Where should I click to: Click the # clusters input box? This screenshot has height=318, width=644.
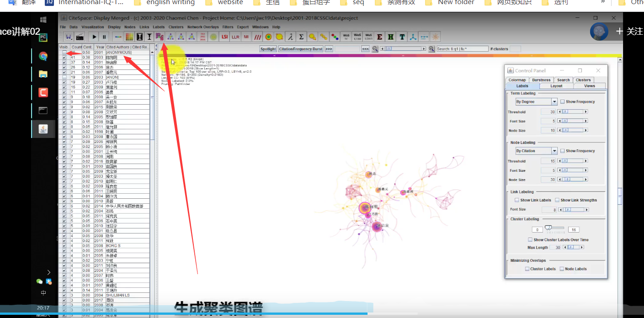pos(515,49)
